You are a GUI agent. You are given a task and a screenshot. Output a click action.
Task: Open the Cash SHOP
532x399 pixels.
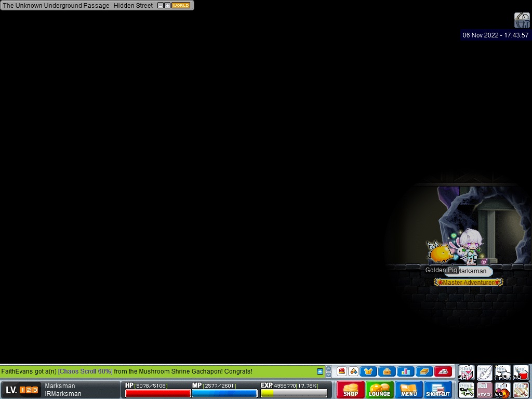[350, 390]
